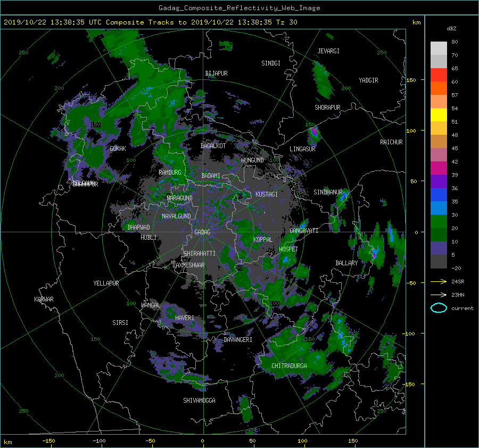Click the SHORAPUR city label

(x=327, y=108)
